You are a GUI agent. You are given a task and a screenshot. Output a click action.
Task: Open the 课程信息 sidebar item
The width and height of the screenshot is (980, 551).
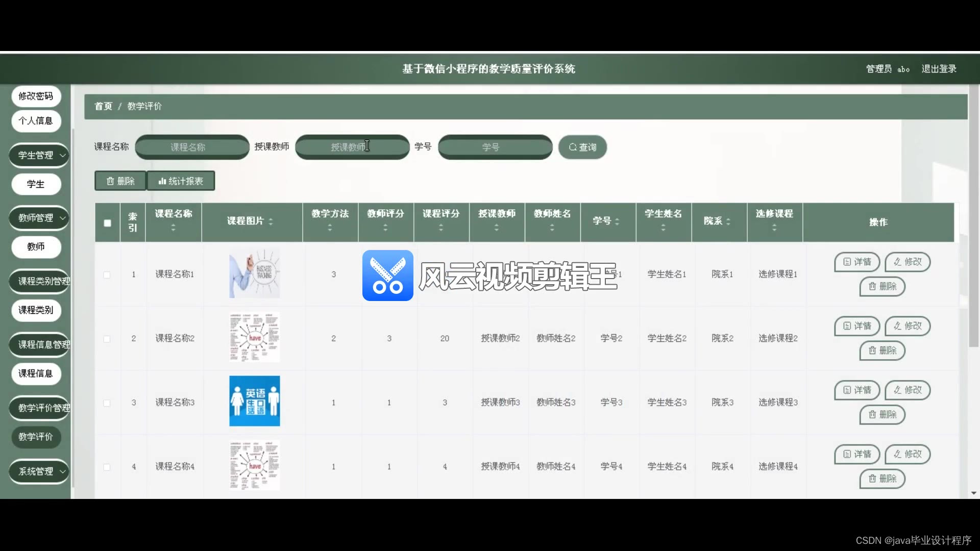[x=36, y=373]
